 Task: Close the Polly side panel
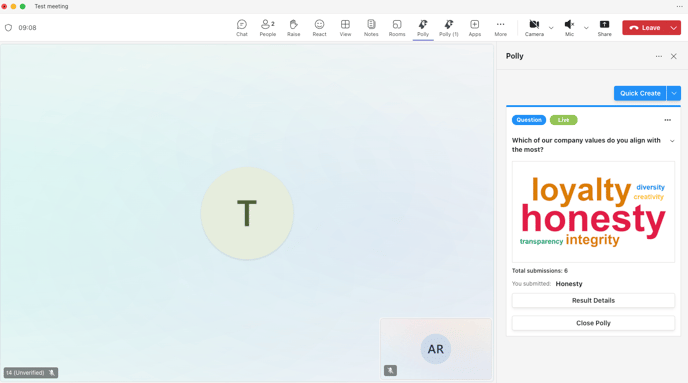(x=674, y=56)
